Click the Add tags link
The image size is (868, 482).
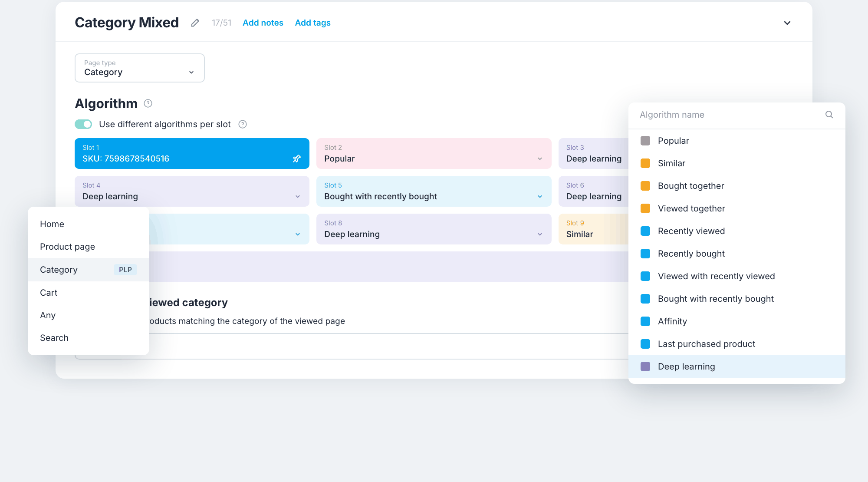313,23
